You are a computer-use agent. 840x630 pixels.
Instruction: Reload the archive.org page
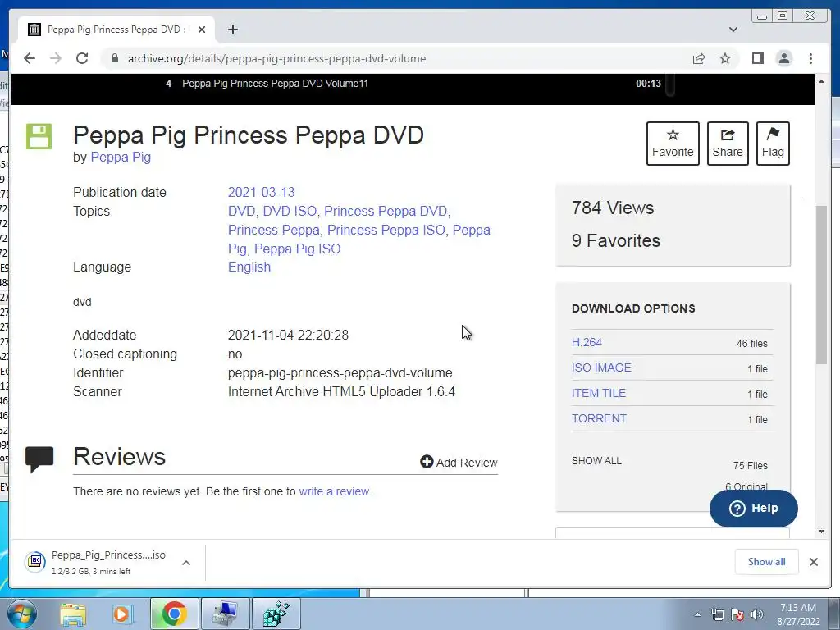point(82,58)
